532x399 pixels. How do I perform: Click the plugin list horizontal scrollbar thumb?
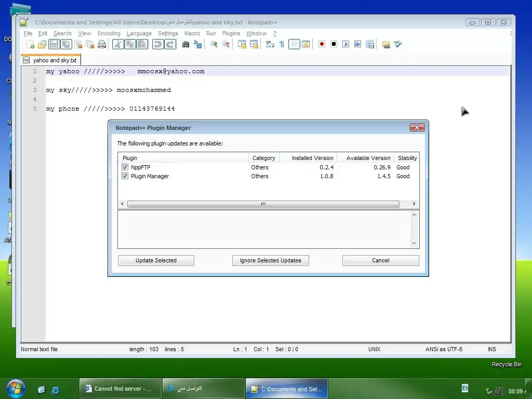coord(263,204)
